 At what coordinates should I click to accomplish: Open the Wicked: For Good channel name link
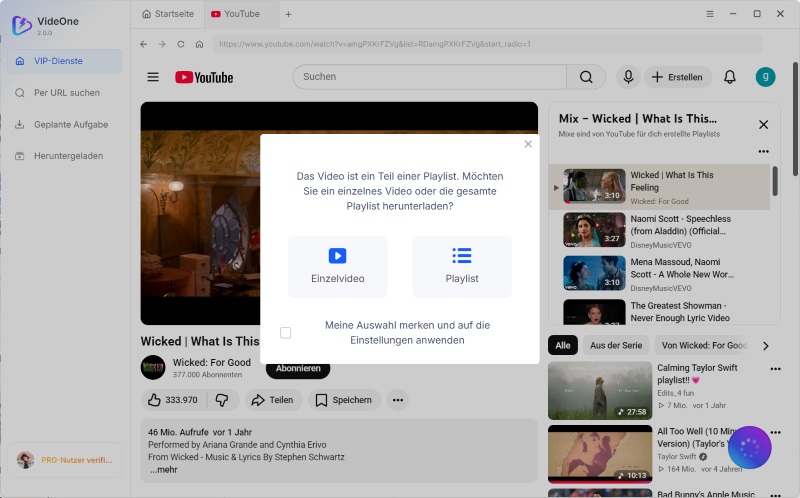(212, 362)
